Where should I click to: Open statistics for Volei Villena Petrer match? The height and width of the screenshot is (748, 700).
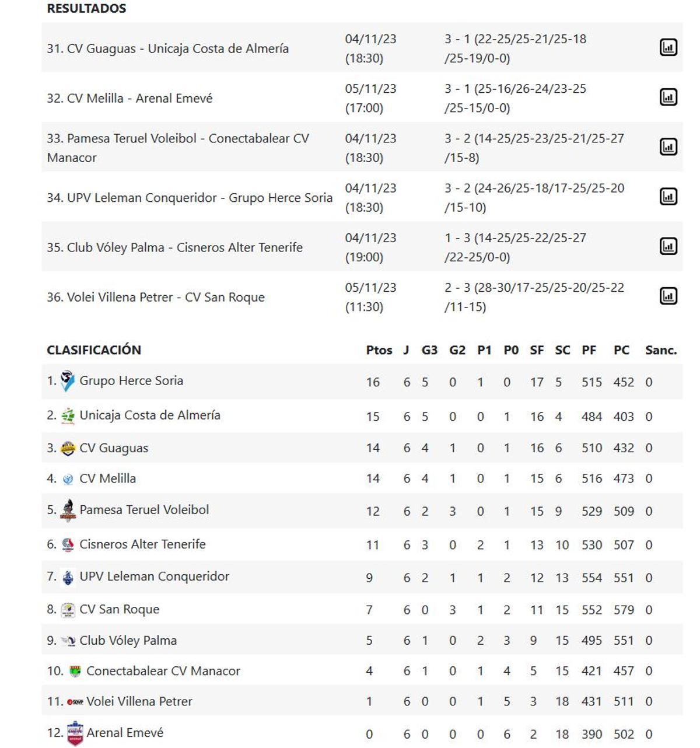tap(668, 296)
